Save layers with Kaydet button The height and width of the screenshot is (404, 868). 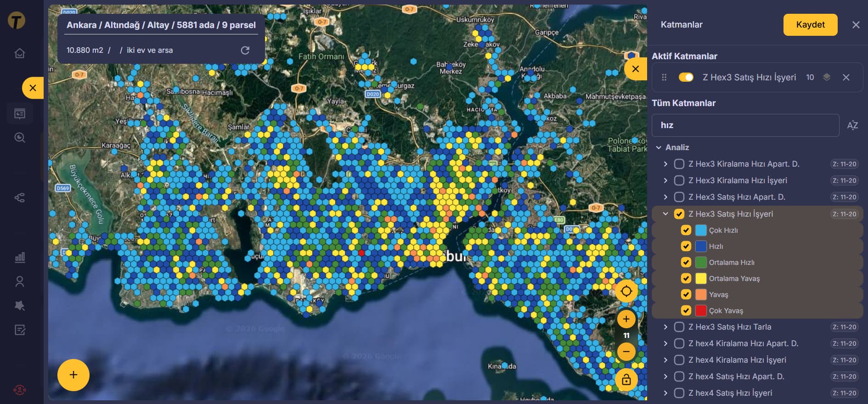click(811, 25)
